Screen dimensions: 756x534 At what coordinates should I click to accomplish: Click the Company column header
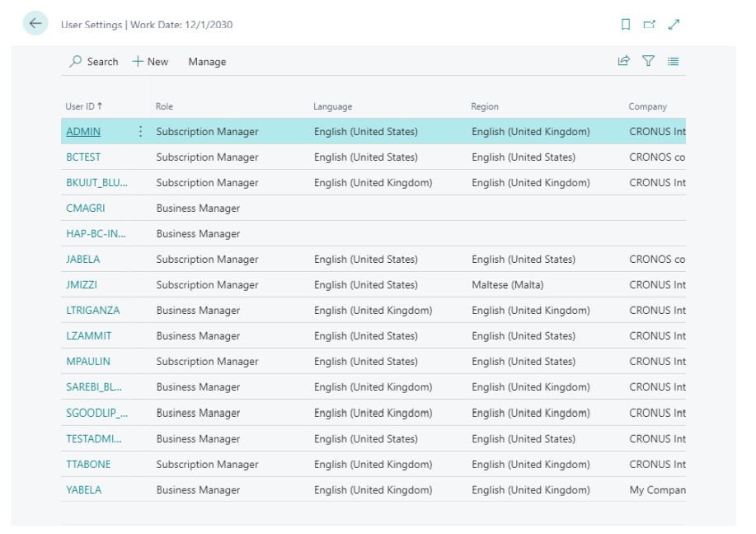coord(647,106)
